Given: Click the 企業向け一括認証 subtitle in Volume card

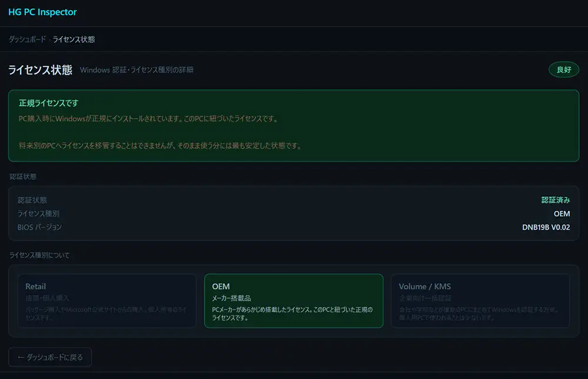Looking at the screenshot, I should click(x=425, y=298).
